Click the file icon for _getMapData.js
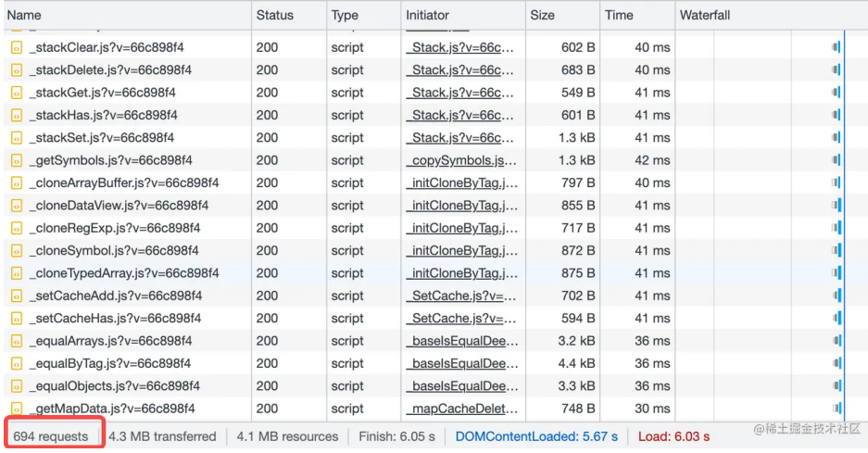This screenshot has height=453, width=868. coord(16,409)
